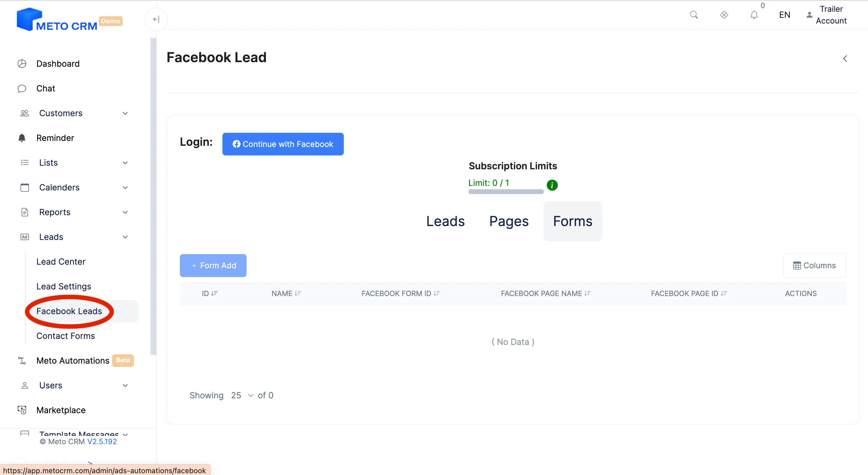This screenshot has height=475, width=868.
Task: Open Meto Automations
Action: 73,360
